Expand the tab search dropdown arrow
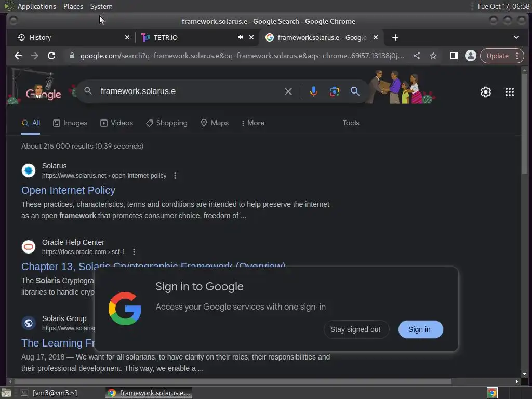 [516, 37]
